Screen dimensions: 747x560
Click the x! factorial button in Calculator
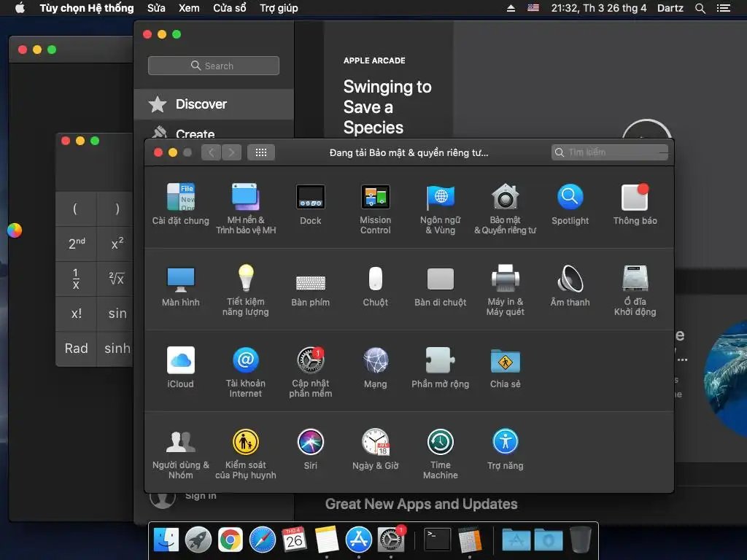[76, 314]
